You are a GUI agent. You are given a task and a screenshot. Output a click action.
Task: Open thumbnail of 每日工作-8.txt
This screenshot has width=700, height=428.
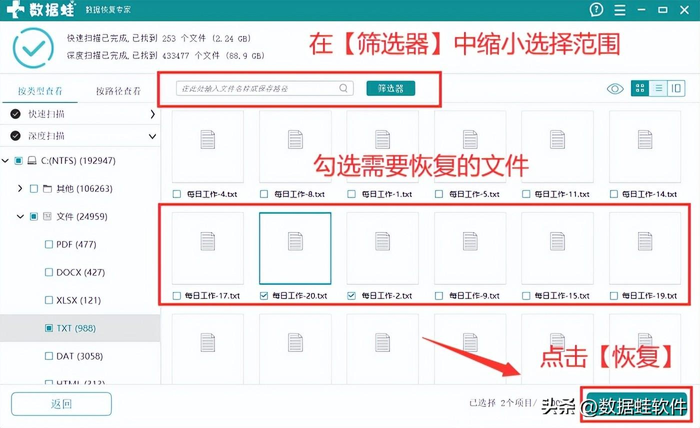[x=295, y=147]
